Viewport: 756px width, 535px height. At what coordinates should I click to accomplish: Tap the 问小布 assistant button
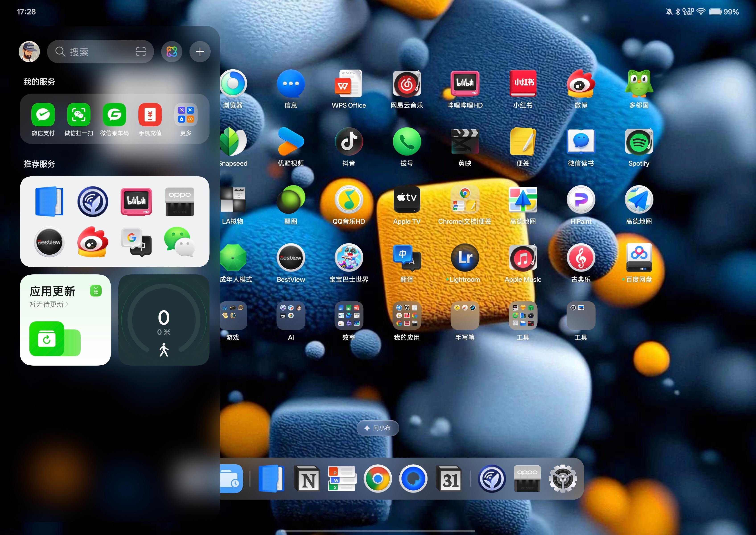point(378,428)
